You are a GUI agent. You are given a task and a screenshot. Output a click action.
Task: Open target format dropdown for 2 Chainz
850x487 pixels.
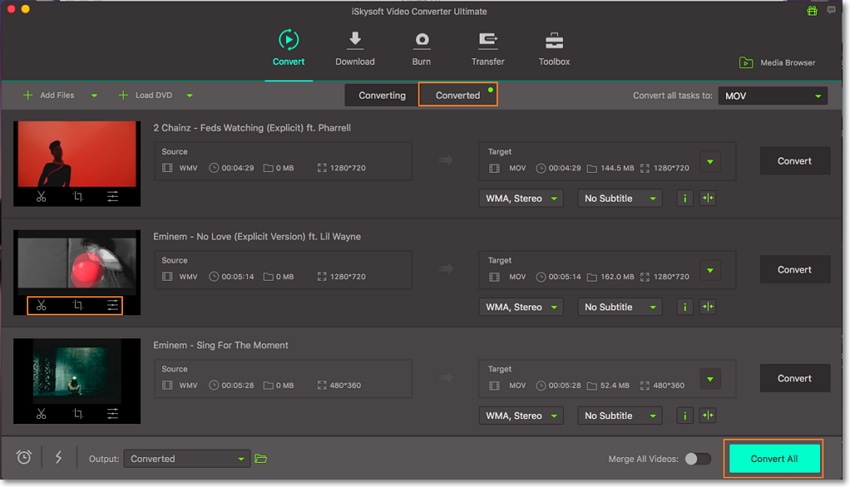tap(710, 162)
